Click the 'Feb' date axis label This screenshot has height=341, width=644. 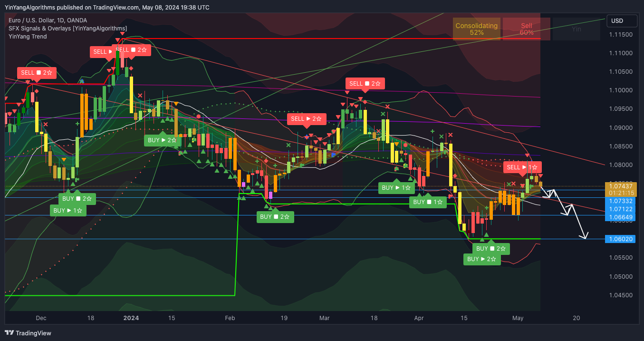(x=230, y=318)
